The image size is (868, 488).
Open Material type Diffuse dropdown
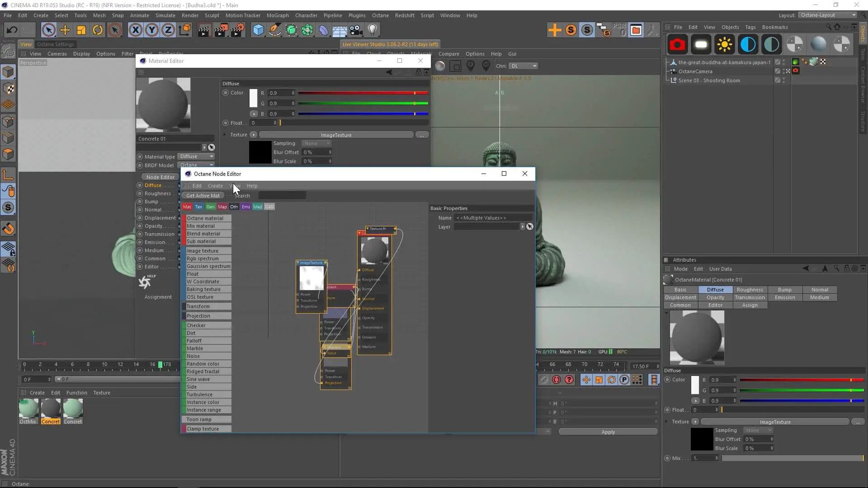pos(196,156)
